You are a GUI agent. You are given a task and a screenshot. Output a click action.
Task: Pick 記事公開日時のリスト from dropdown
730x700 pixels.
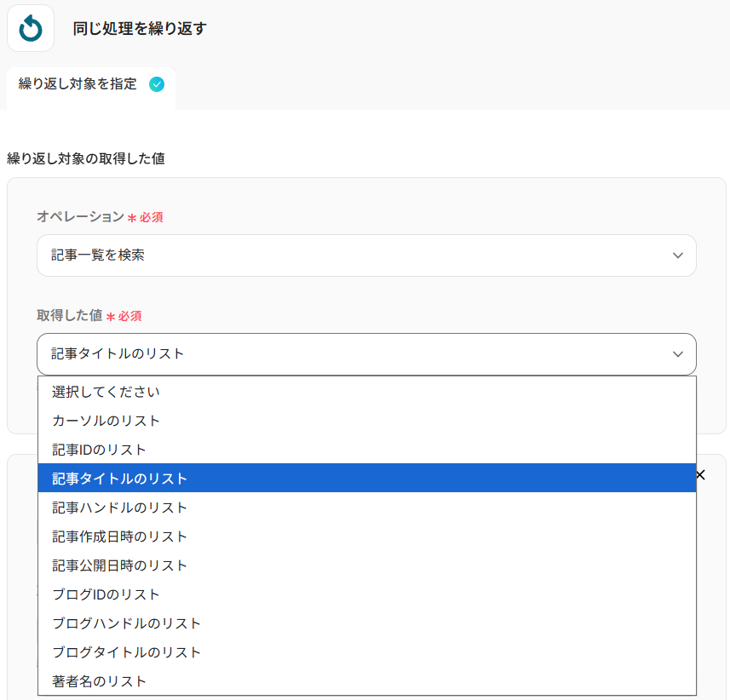pos(120,565)
